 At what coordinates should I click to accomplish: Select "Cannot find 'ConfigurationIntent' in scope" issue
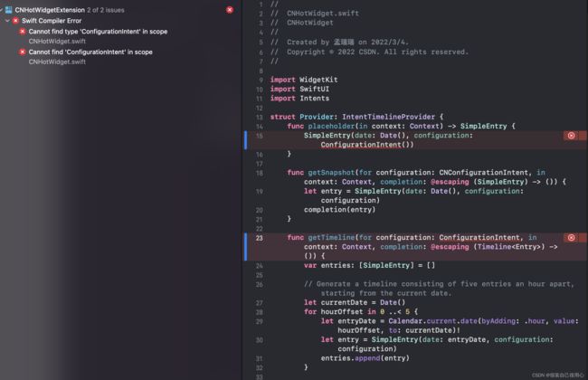(x=90, y=52)
